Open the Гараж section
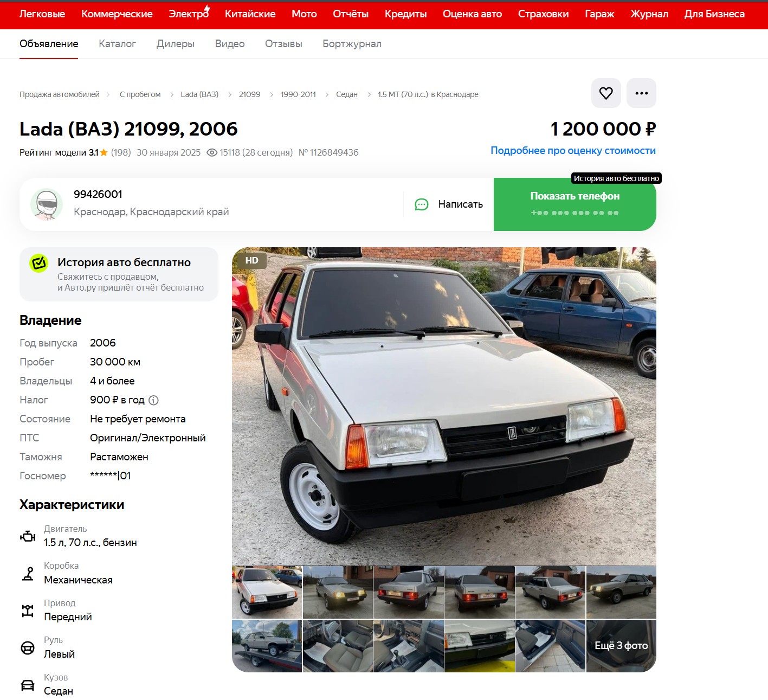Screen dimensions: 768x700 (x=600, y=14)
